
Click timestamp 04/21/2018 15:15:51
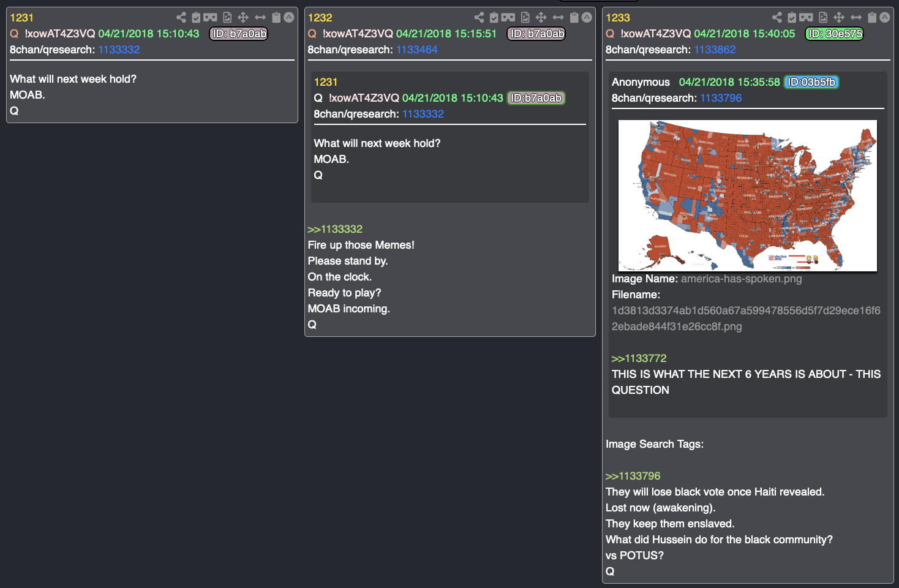pyautogui.click(x=446, y=34)
